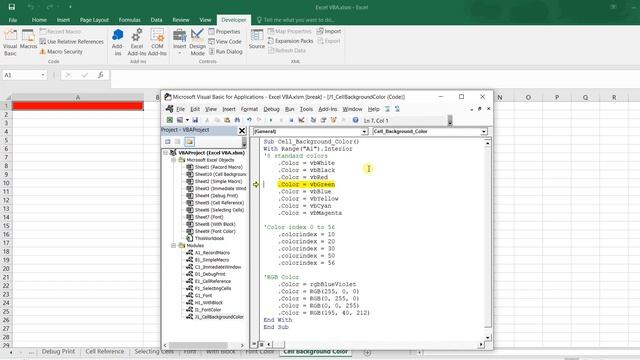Open the Debug menu in VBA editor
The width and height of the screenshot is (640, 360).
(x=271, y=109)
